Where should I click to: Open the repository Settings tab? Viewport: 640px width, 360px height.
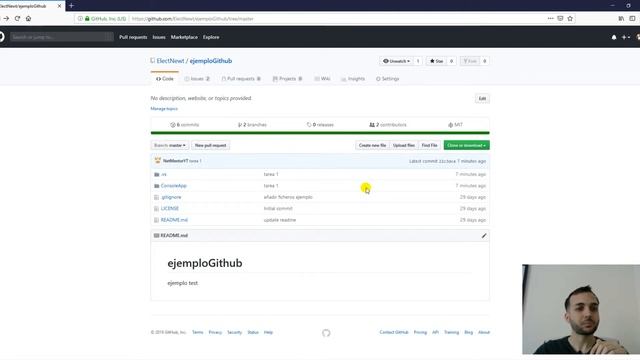click(x=388, y=79)
